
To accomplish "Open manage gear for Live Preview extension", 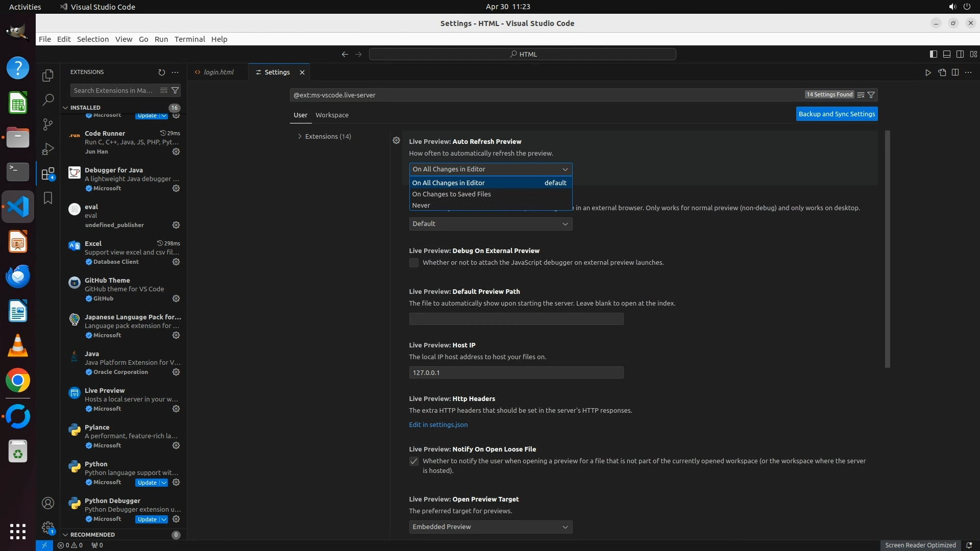I will [x=176, y=409].
